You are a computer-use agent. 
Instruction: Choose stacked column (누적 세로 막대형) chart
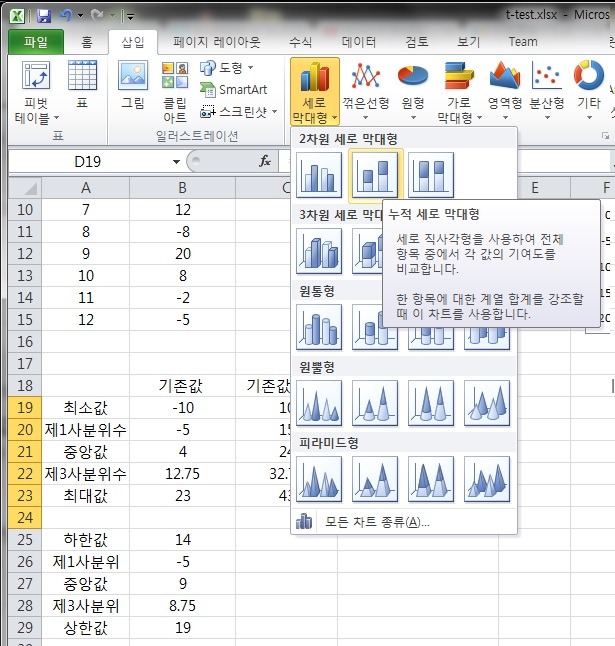[x=375, y=175]
